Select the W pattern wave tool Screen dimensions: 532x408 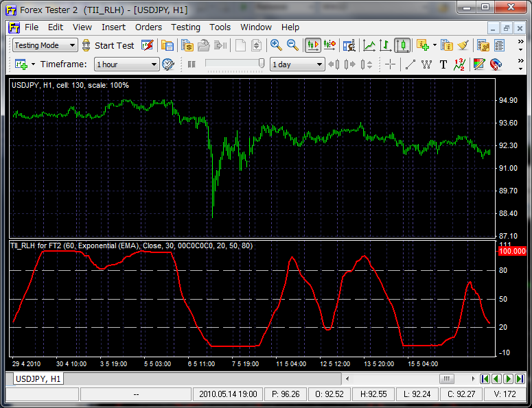pos(426,64)
